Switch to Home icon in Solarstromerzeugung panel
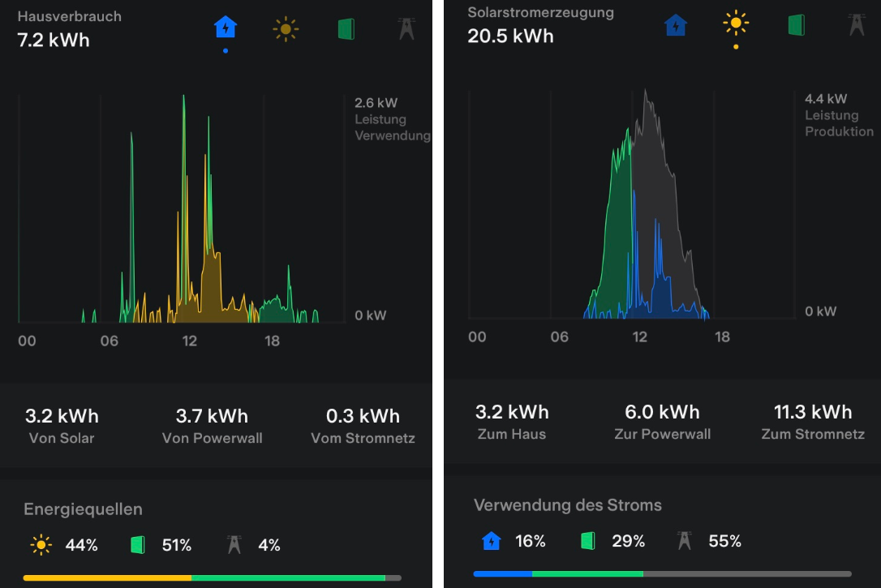Screen dimensions: 881x588 click(x=676, y=25)
